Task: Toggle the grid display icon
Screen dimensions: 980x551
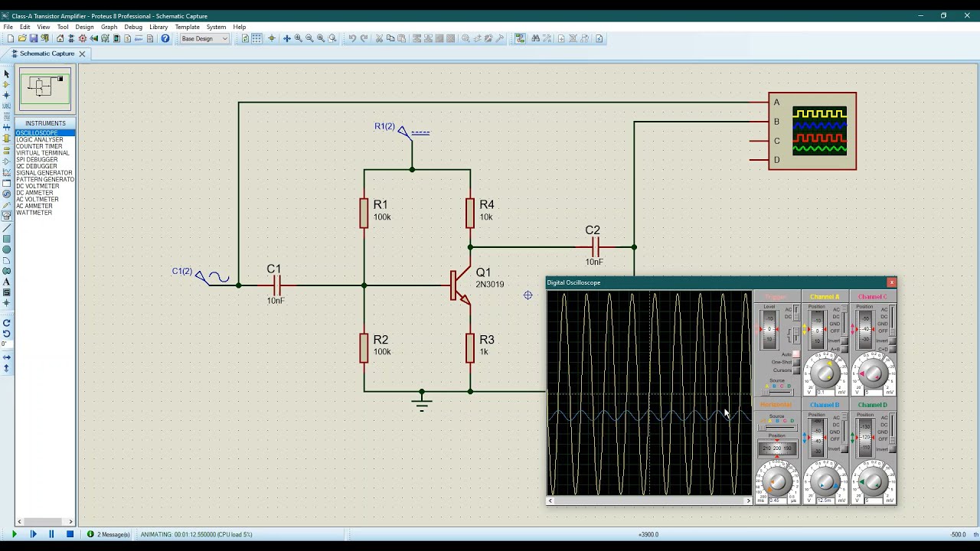Action: 256,38
